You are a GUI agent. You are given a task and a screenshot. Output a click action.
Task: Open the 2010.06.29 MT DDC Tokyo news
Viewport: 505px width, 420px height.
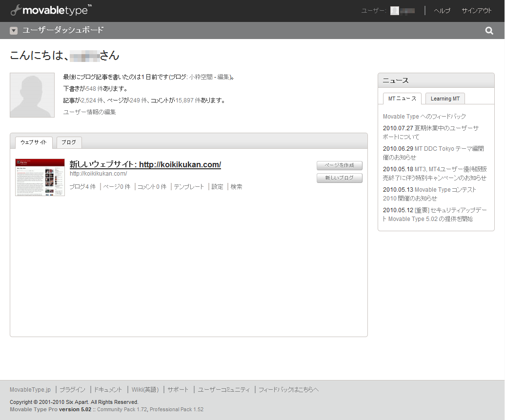(433, 153)
